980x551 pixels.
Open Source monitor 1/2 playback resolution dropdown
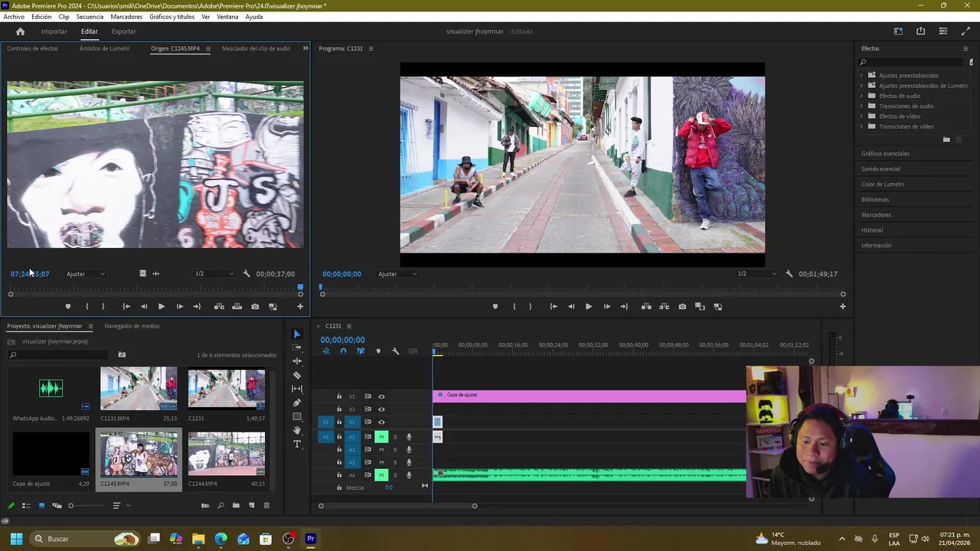pos(214,274)
